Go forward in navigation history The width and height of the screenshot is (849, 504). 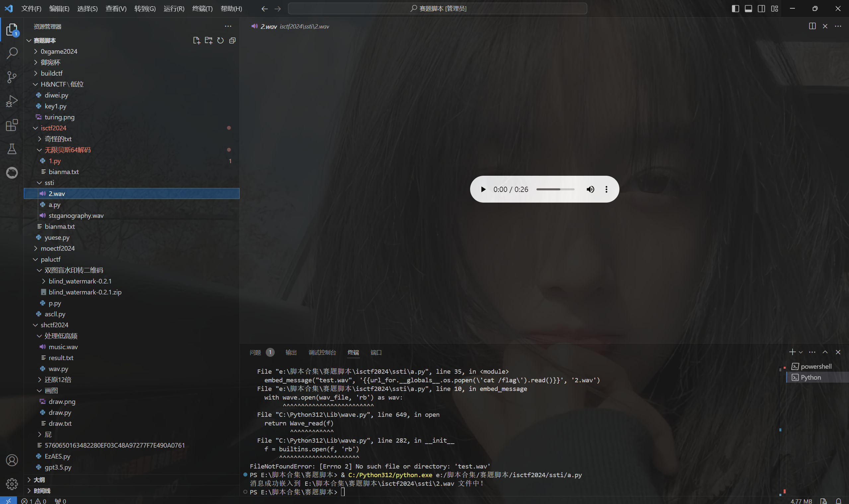click(278, 9)
